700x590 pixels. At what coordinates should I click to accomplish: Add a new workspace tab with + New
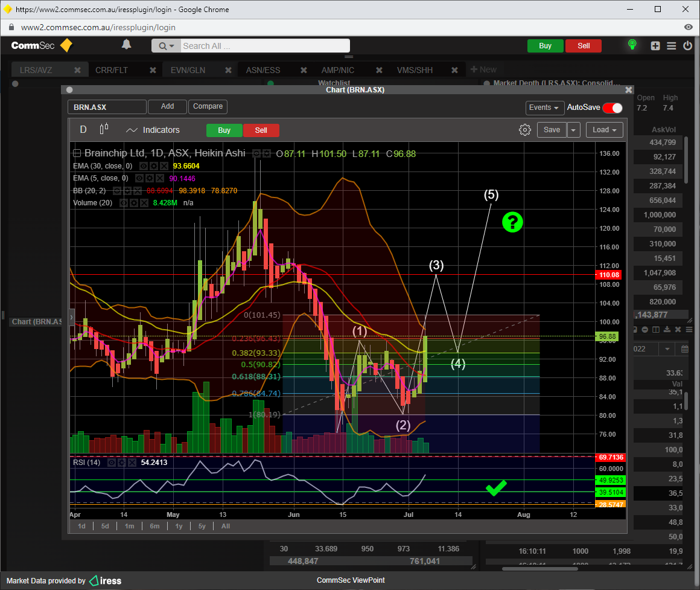(483, 69)
